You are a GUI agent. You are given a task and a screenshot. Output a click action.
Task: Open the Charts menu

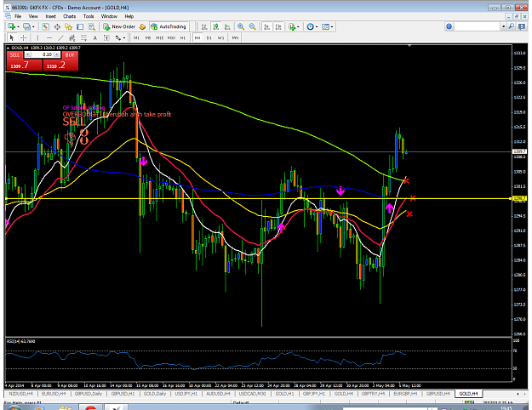pyautogui.click(x=69, y=16)
